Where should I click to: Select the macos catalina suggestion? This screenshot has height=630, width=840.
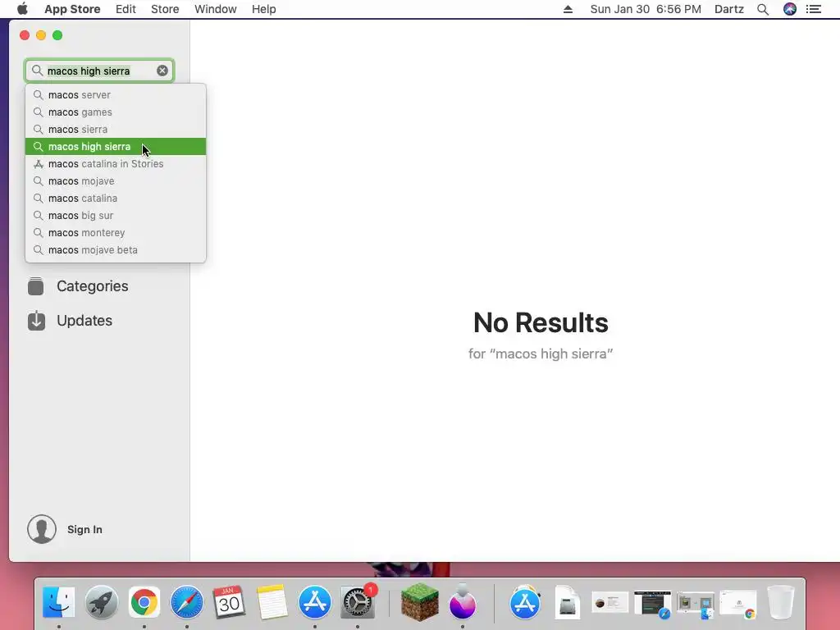[116, 199]
